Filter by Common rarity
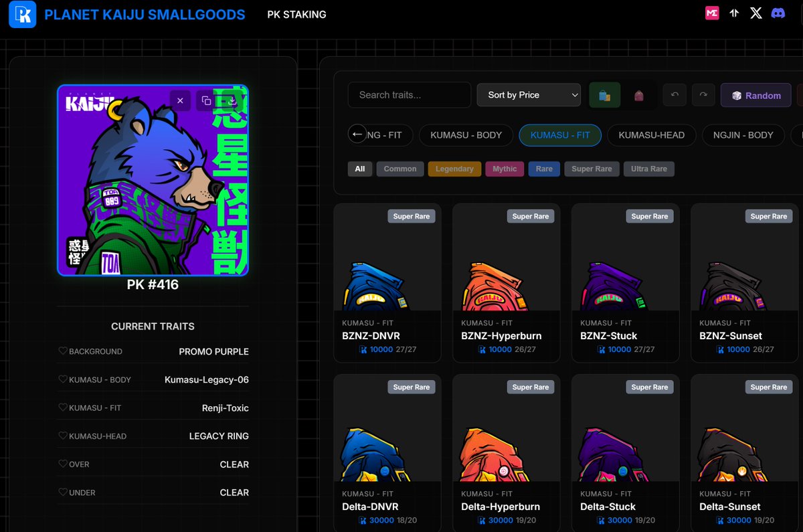Image resolution: width=803 pixels, height=532 pixels. point(400,169)
